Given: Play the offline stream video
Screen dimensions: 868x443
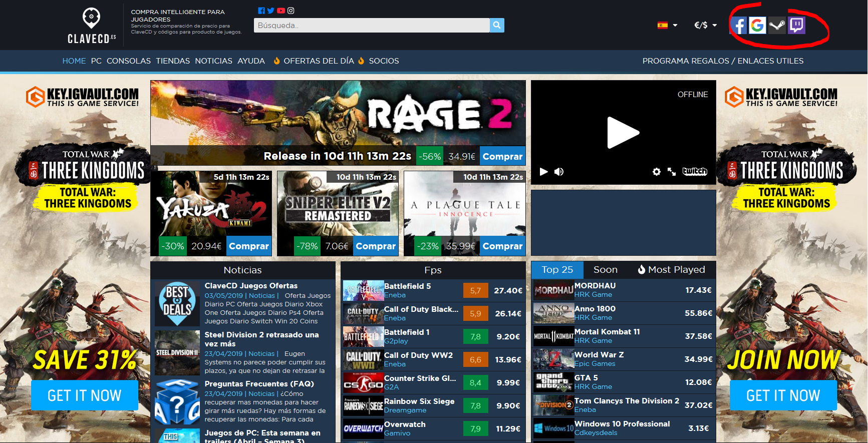Looking at the screenshot, I should pyautogui.click(x=623, y=133).
